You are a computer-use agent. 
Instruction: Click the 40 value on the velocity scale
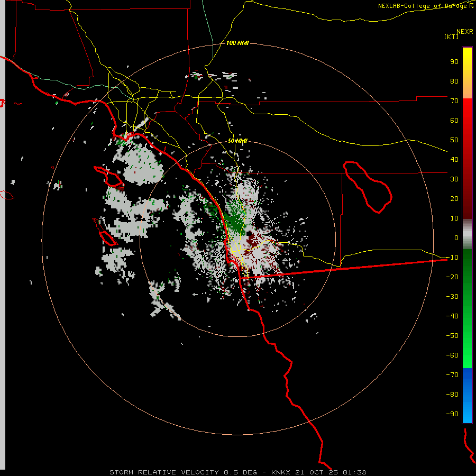[x=454, y=159]
